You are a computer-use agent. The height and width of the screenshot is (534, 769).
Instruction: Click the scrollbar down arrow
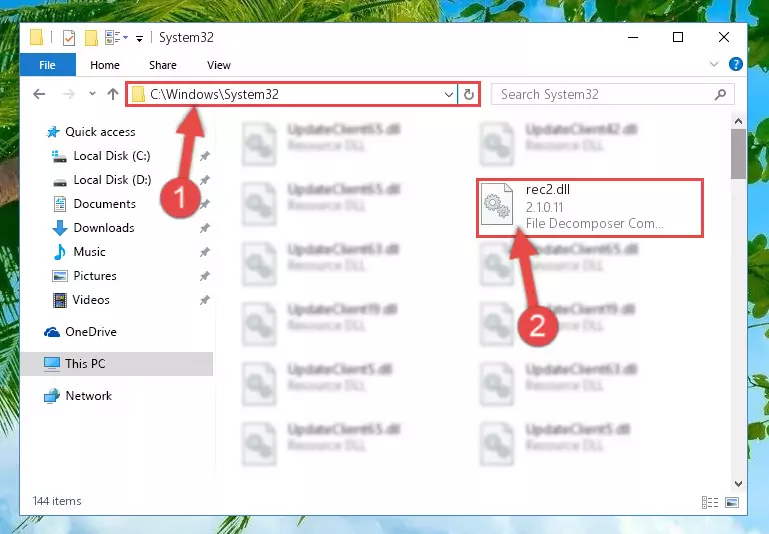pyautogui.click(x=738, y=483)
